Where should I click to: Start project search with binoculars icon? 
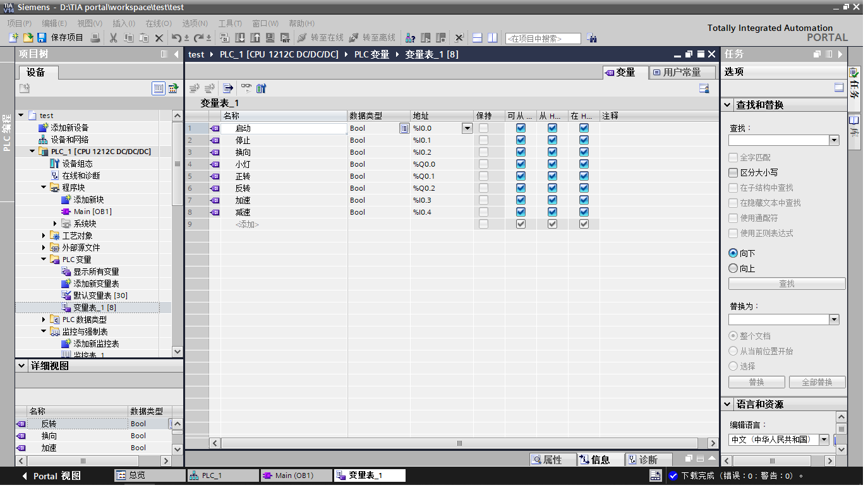click(x=591, y=38)
